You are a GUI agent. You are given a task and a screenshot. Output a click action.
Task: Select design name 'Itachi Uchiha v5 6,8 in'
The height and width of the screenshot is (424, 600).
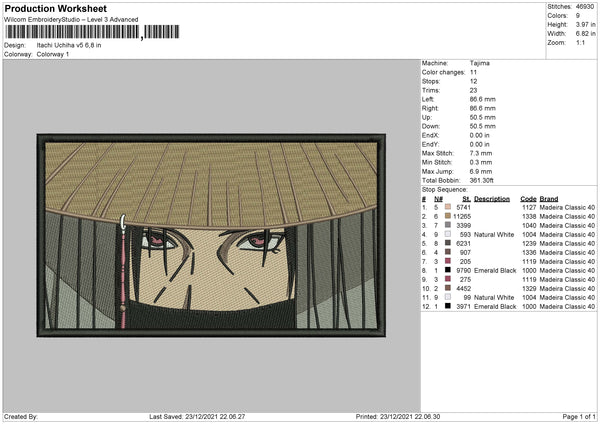(x=69, y=45)
